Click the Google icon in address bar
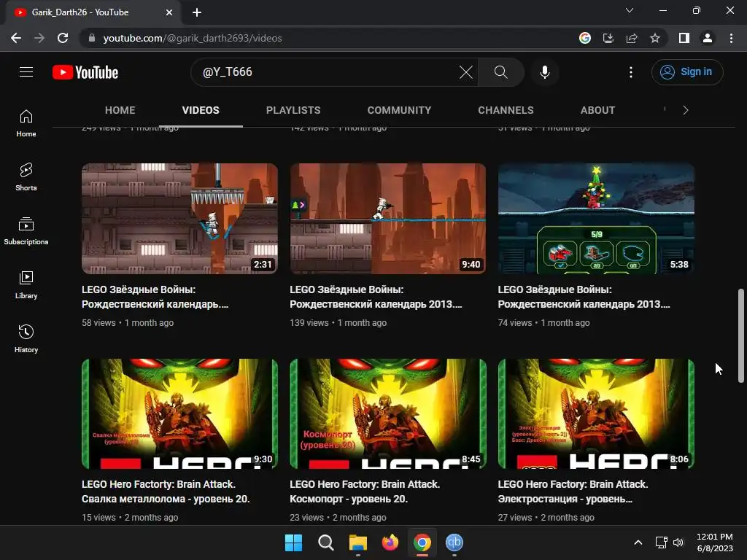This screenshot has width=747, height=560. tap(585, 38)
